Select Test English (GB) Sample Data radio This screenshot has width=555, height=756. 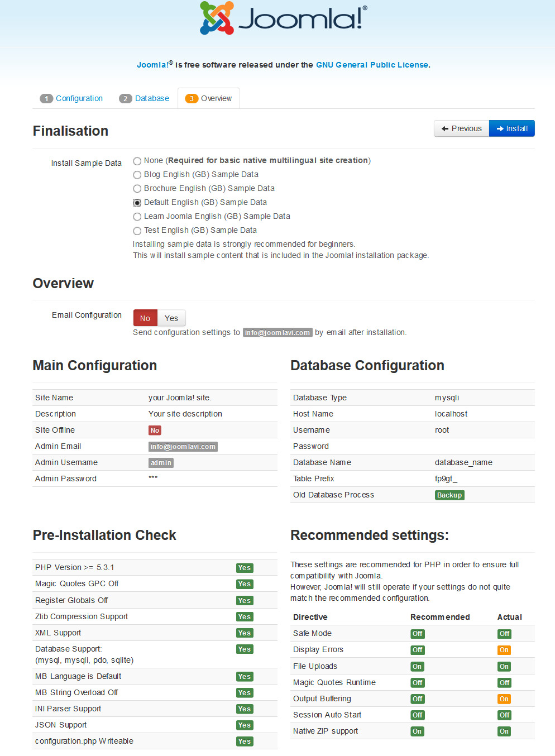pyautogui.click(x=137, y=231)
